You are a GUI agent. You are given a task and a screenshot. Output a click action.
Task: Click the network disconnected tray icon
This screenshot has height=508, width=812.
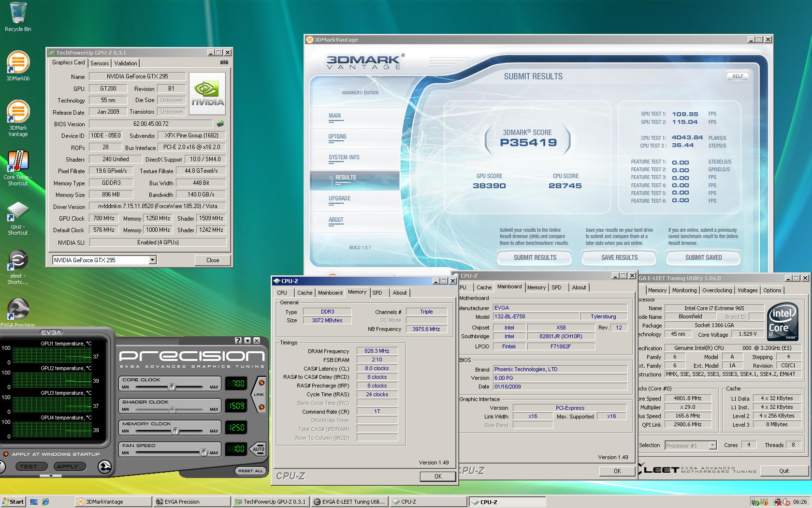click(777, 502)
